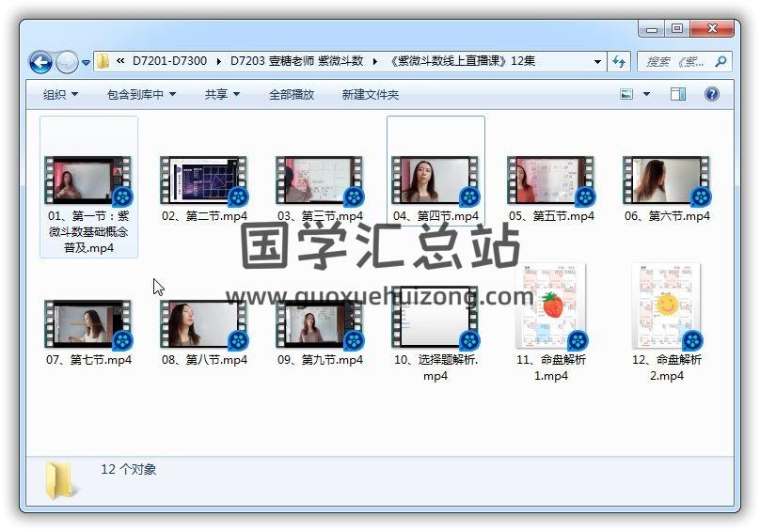Click the 全部播放 toolbar button
Image resolution: width=760 pixels, height=532 pixels.
tap(292, 95)
